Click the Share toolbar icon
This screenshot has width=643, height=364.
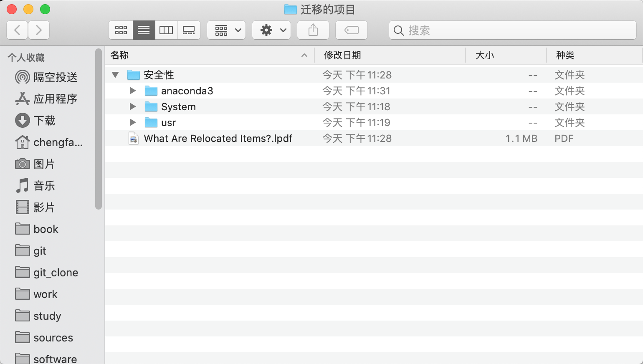point(313,30)
